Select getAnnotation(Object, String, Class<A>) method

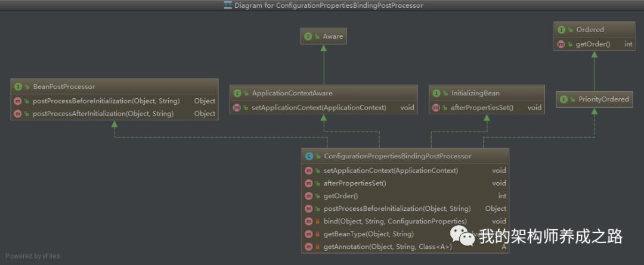pos(388,247)
